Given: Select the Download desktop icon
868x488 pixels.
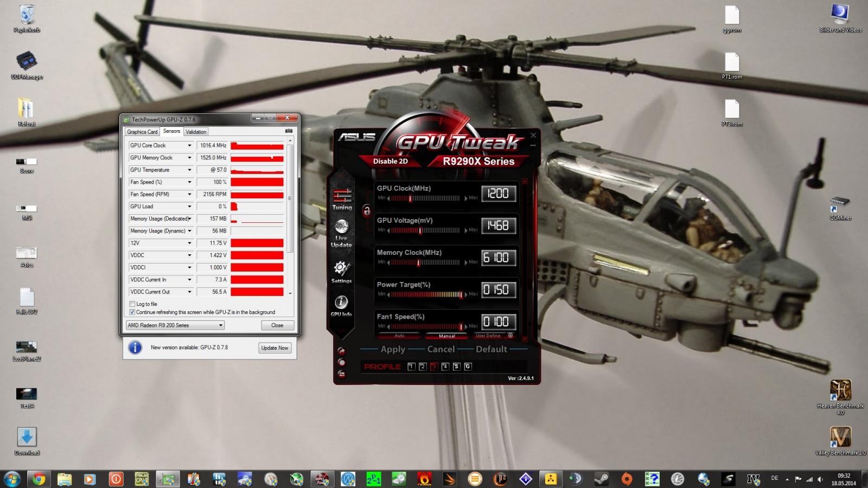Looking at the screenshot, I should pyautogui.click(x=27, y=441).
